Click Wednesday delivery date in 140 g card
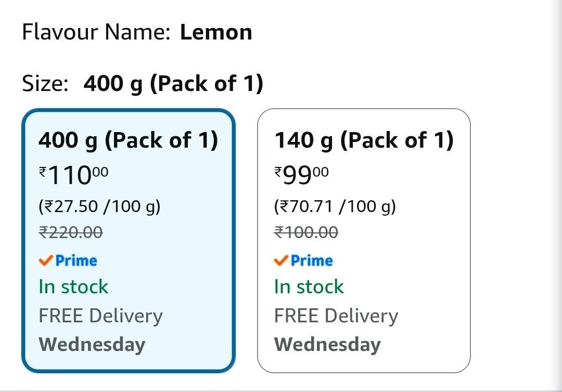 [327, 344]
